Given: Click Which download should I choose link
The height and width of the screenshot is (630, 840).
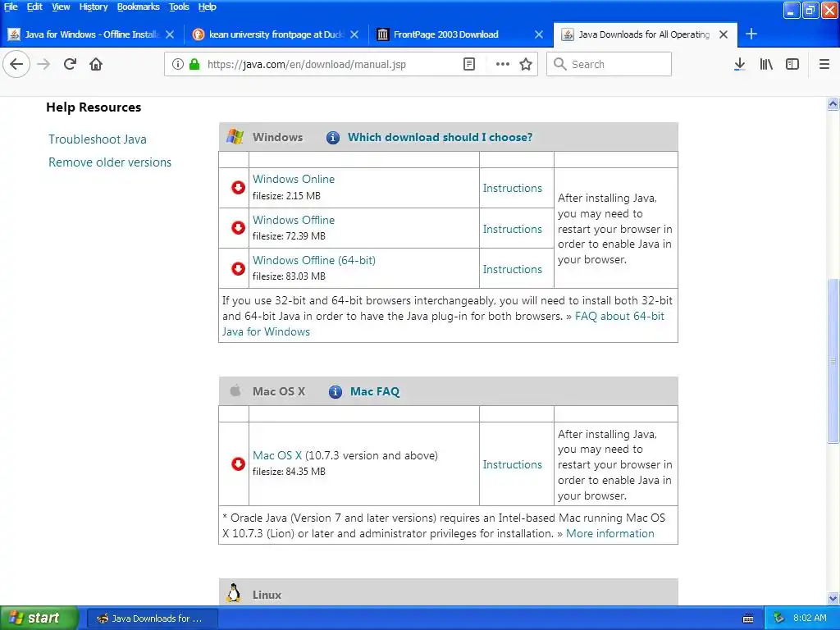Looking at the screenshot, I should click(x=440, y=137).
